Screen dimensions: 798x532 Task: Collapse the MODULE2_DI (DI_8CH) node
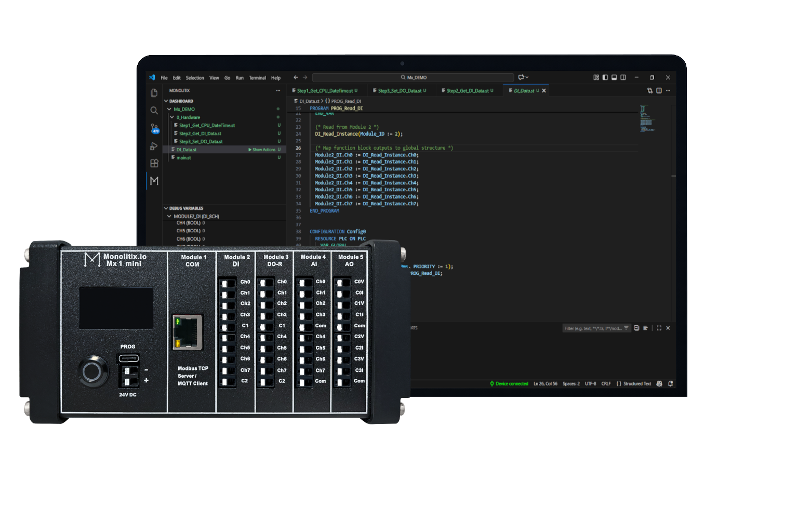tap(169, 216)
